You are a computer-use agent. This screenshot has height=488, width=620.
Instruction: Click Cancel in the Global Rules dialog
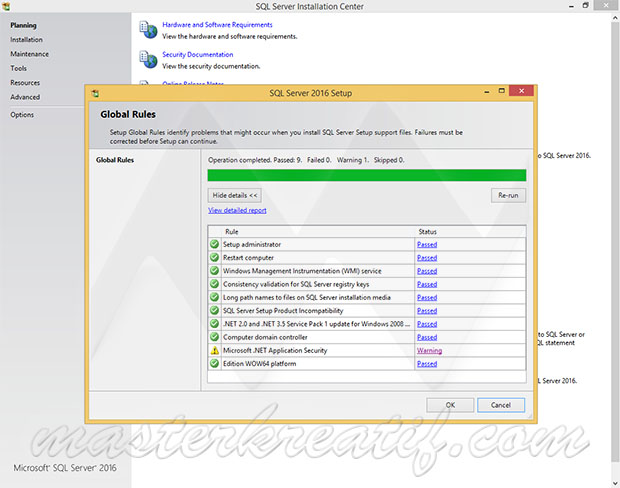[x=501, y=405]
